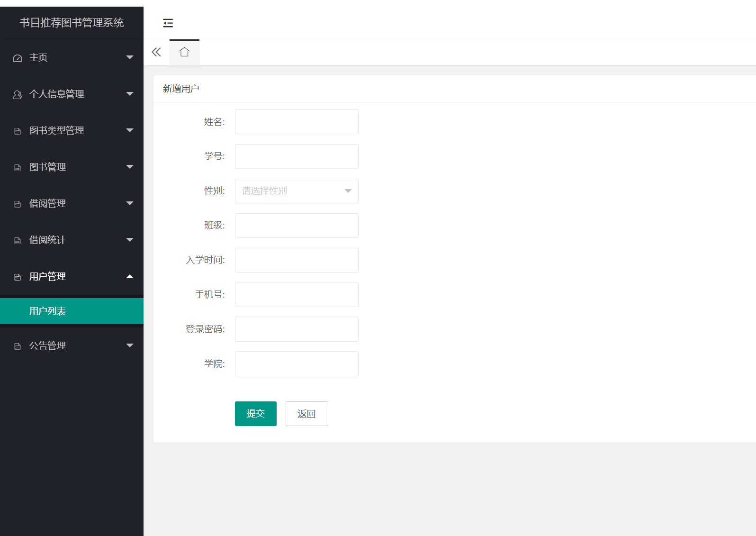Collapse the 用户管理 menu arrow
The width and height of the screenshot is (756, 536).
pyautogui.click(x=130, y=276)
